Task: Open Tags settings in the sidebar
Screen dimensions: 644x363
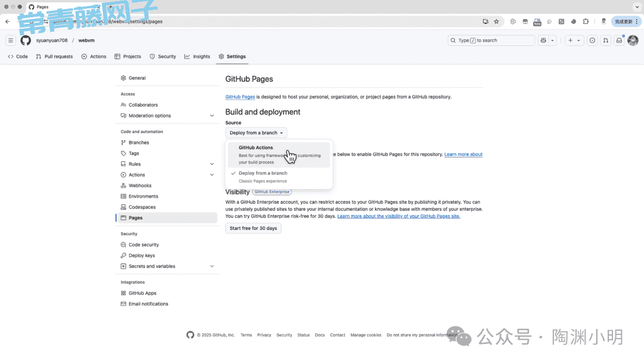Action: coord(168,153)
